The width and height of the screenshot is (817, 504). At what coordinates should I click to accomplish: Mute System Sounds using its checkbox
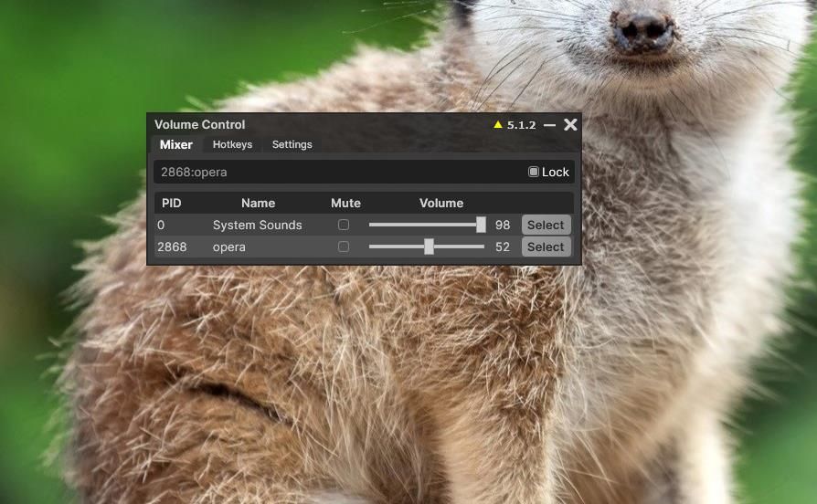tap(344, 225)
